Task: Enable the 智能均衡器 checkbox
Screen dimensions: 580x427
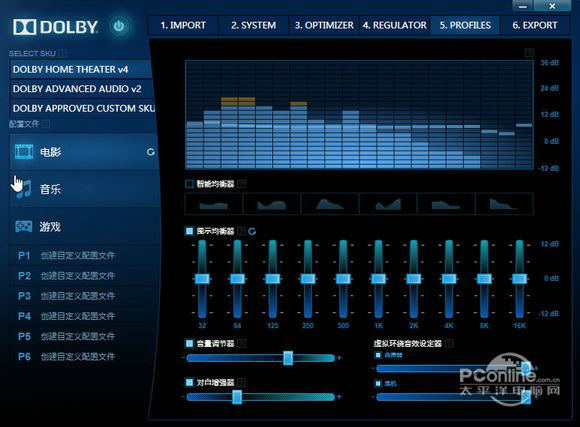Action: pyautogui.click(x=189, y=184)
